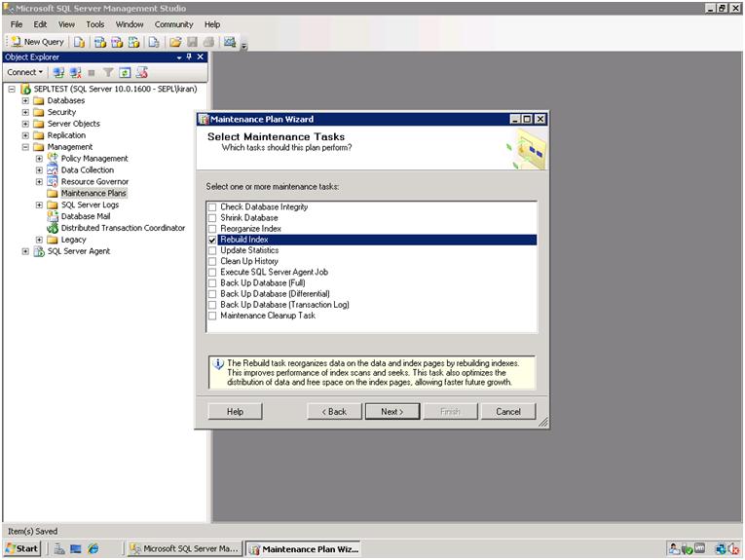Click the Cancel button in the wizard
745x560 pixels.
508,412
